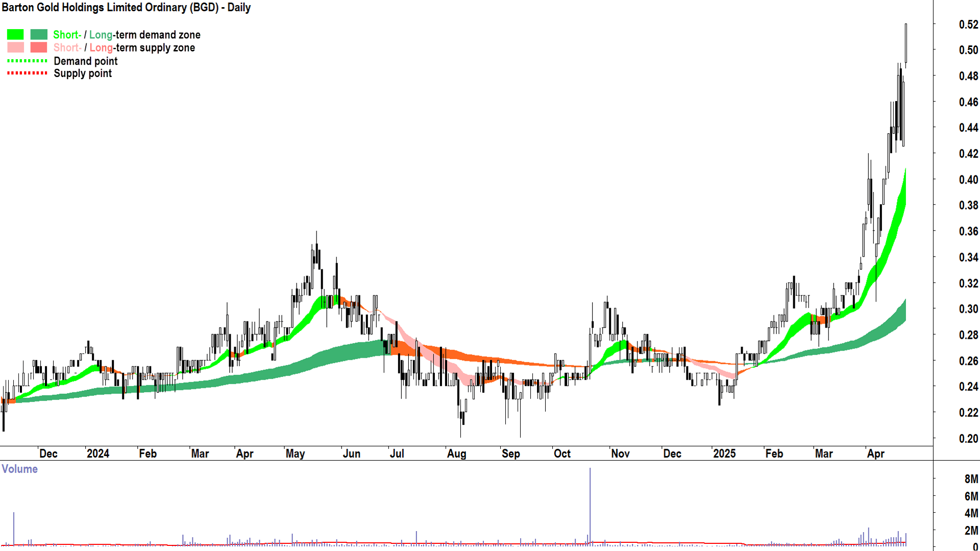Click the bright green short-term demand swatch

coord(15,35)
